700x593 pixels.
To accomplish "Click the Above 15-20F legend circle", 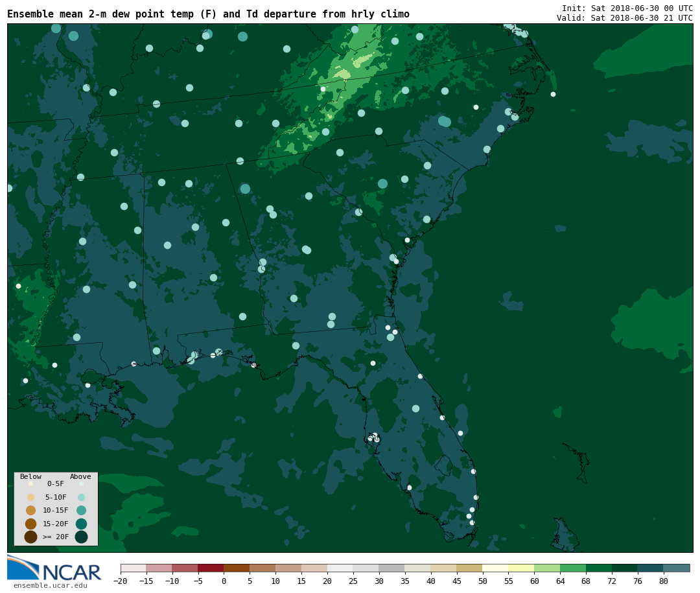I will tap(81, 524).
